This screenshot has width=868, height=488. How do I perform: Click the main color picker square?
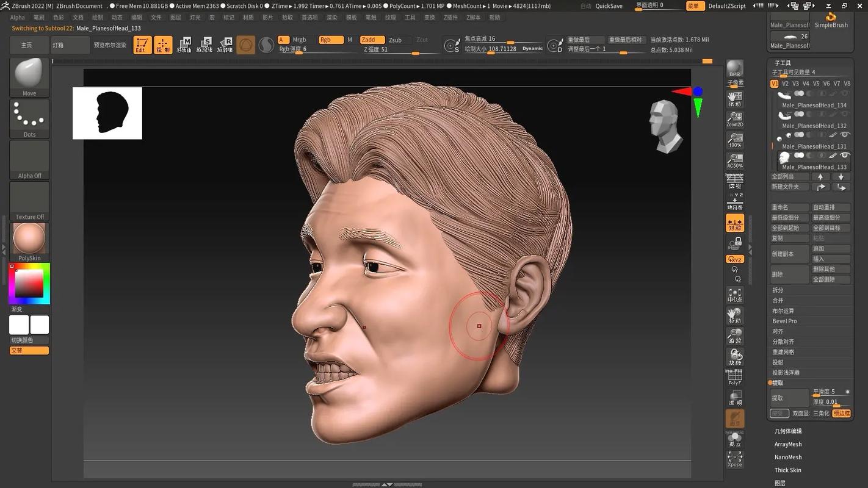(x=29, y=283)
